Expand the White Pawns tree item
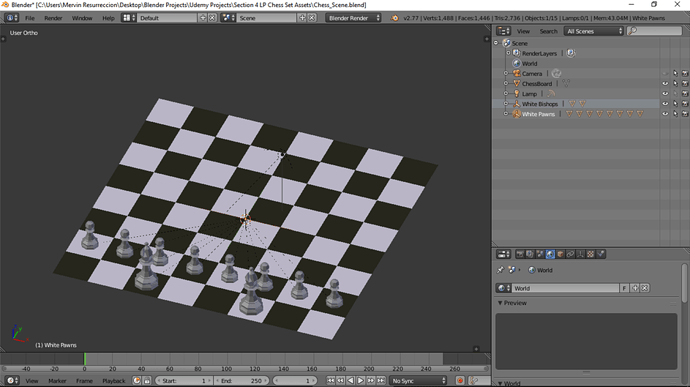690x387 pixels. [506, 114]
